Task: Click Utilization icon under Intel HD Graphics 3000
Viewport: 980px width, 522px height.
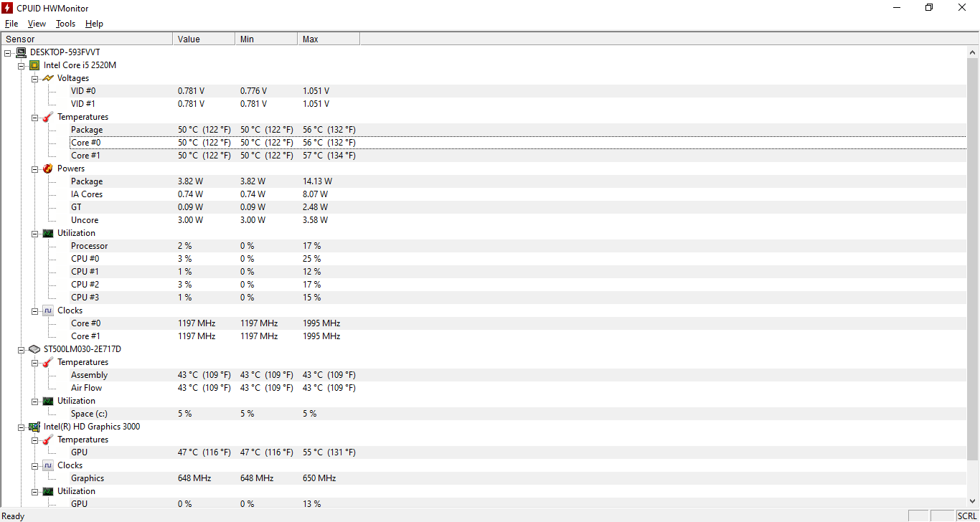Action: 48,491
